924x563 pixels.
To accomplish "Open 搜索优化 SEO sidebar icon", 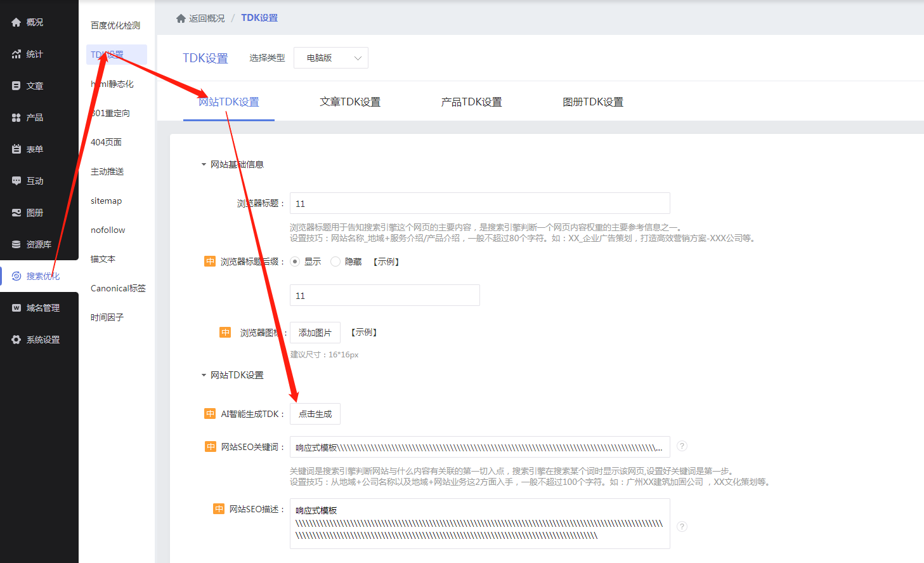I will (16, 276).
